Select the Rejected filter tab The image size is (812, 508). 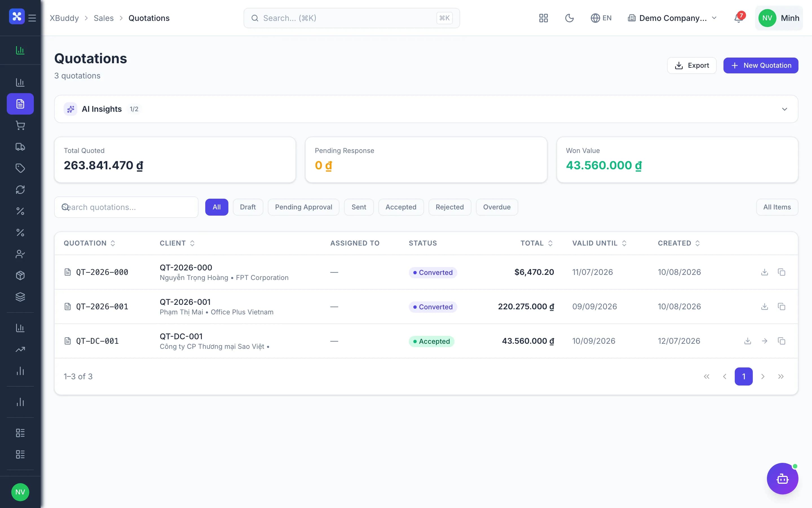(x=450, y=207)
